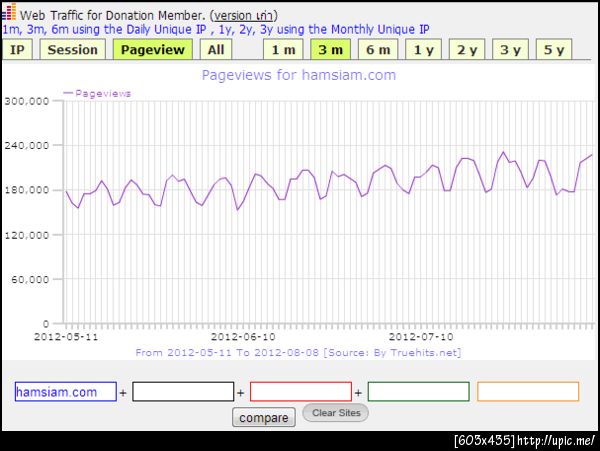Select the Pageview tab
The image size is (600, 451).
pos(153,50)
